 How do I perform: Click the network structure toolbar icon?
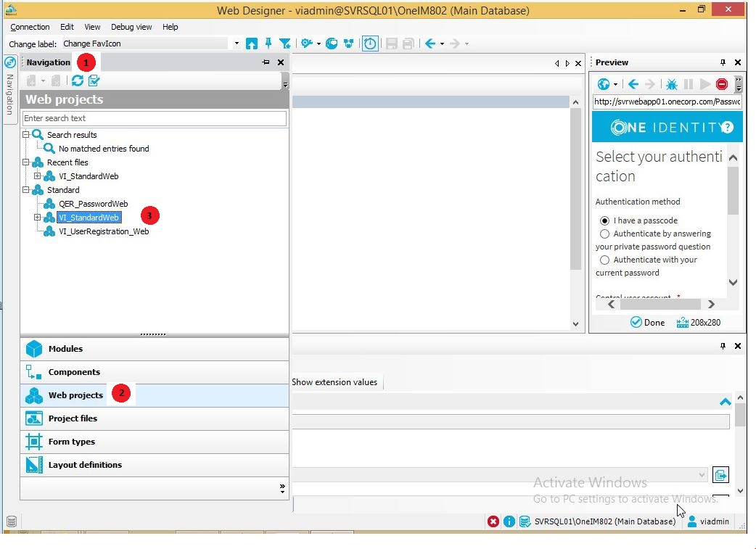click(x=348, y=44)
